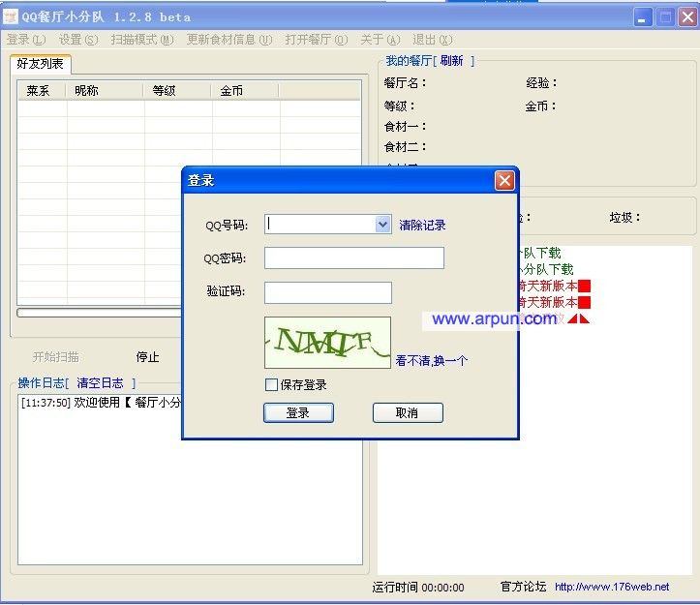Image resolution: width=700 pixels, height=605 pixels.
Task: Click the 取消 button in dialog
Action: tap(408, 413)
